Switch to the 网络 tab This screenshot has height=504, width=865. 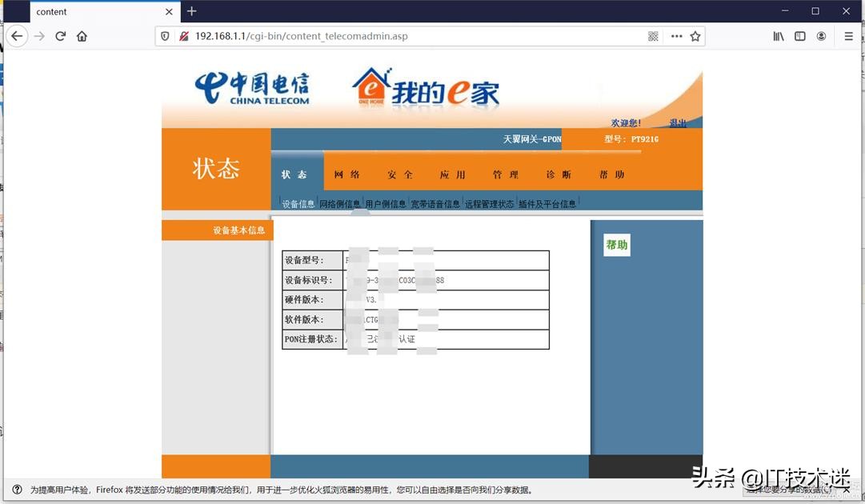pyautogui.click(x=347, y=174)
